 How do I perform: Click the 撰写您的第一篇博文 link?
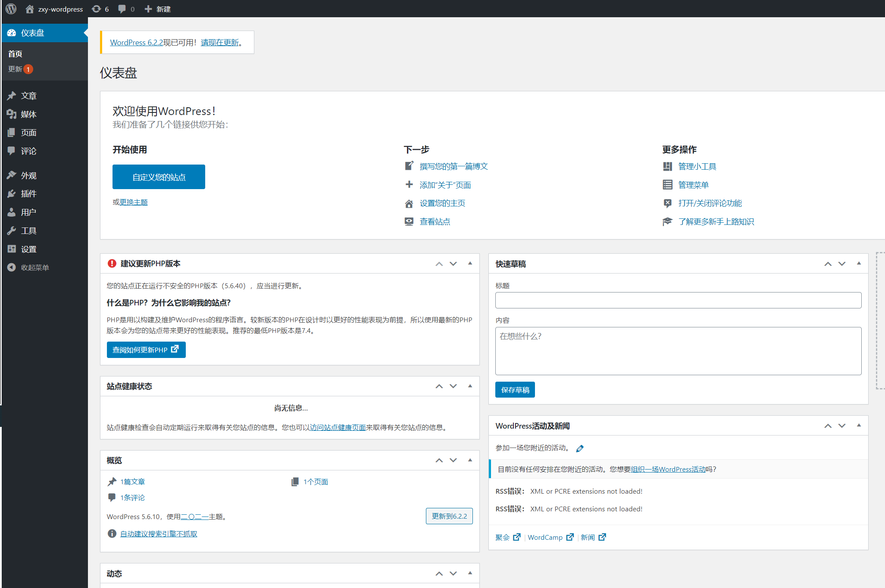click(453, 166)
